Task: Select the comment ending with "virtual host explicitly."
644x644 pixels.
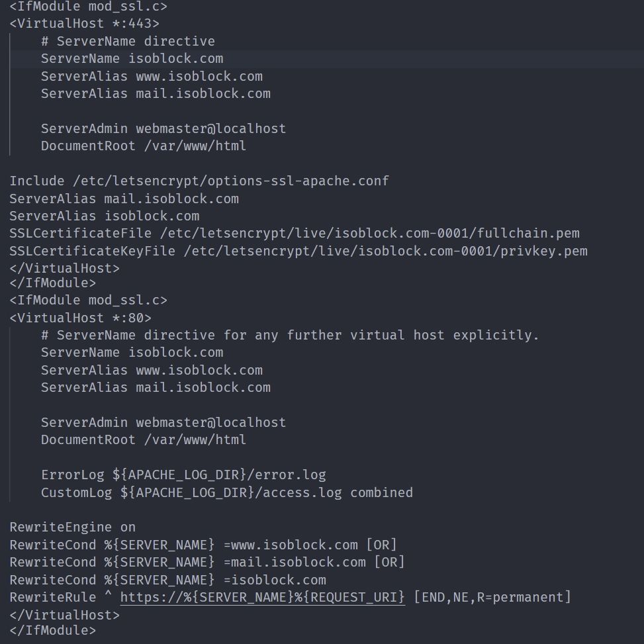Action: (290, 336)
